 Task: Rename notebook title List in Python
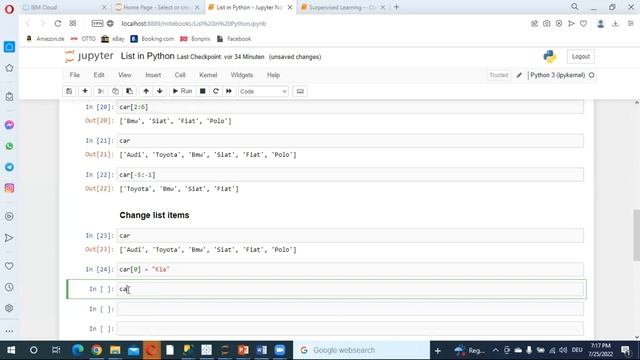pyautogui.click(x=147, y=56)
